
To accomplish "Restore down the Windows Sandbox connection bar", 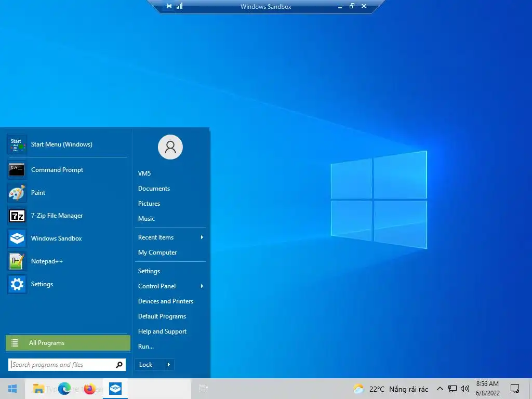I will [x=352, y=6].
